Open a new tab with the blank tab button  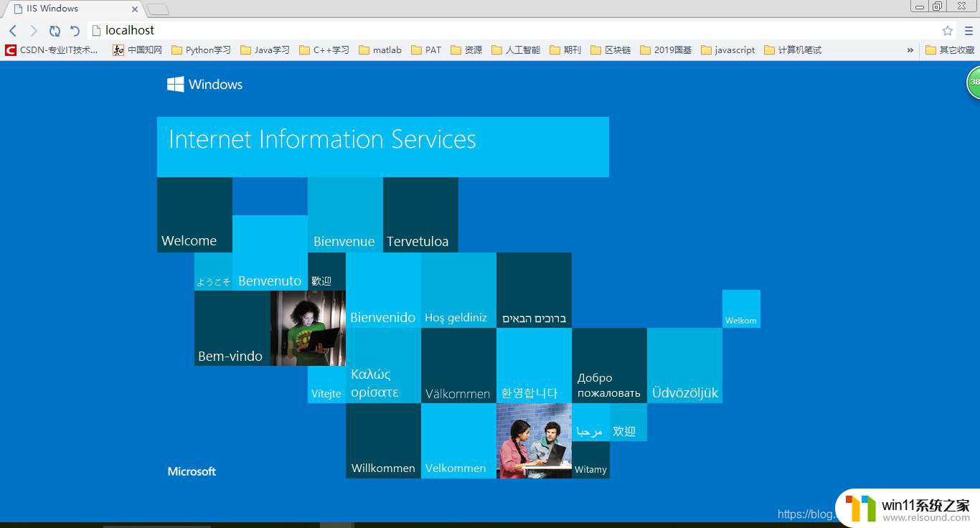(158, 9)
